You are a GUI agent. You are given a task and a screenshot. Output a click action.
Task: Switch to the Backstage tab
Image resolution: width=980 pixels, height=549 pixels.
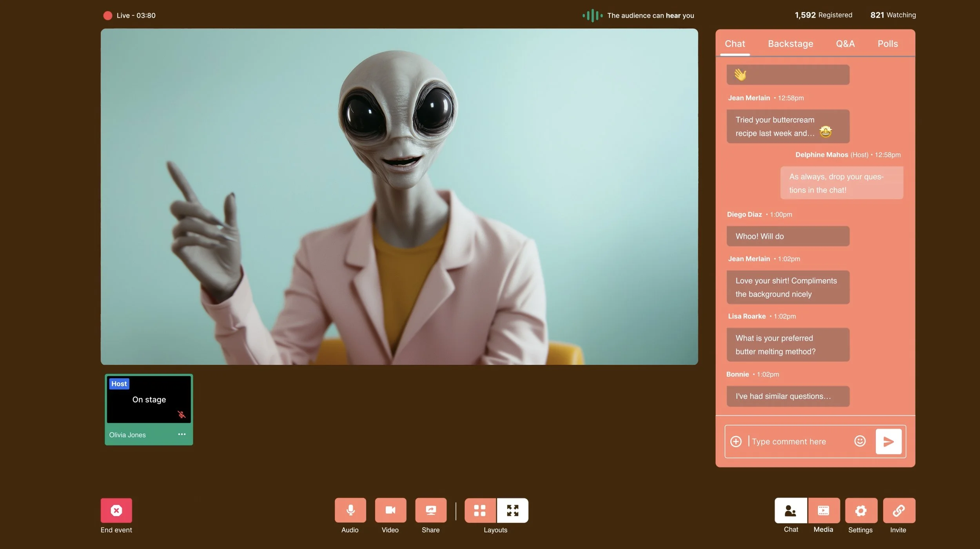click(790, 44)
